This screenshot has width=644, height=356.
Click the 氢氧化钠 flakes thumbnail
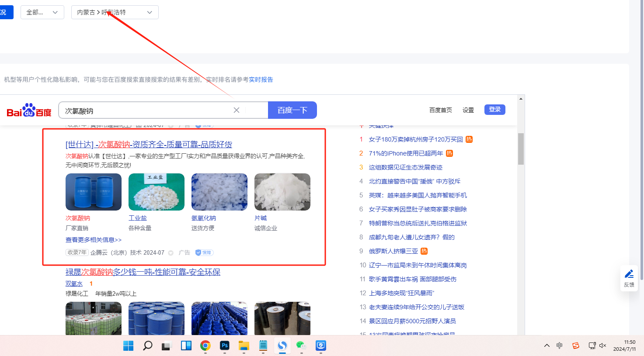tap(219, 192)
